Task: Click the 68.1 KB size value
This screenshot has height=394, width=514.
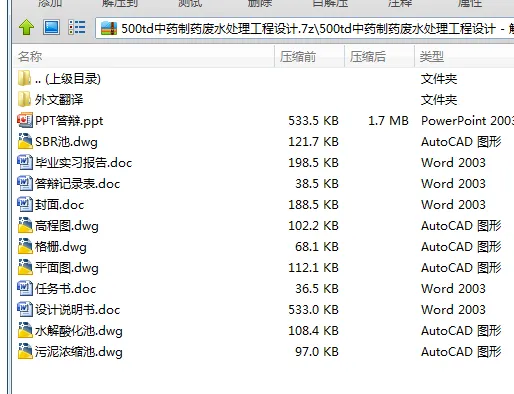Action: [317, 247]
